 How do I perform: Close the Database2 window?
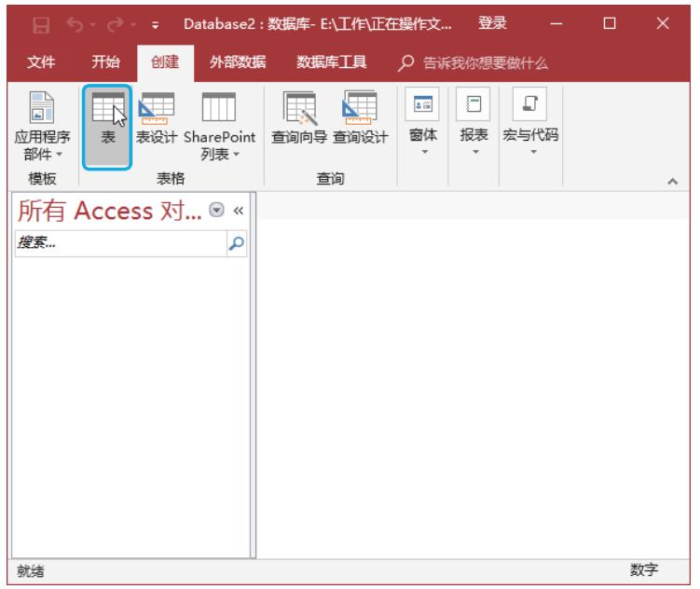point(663,23)
